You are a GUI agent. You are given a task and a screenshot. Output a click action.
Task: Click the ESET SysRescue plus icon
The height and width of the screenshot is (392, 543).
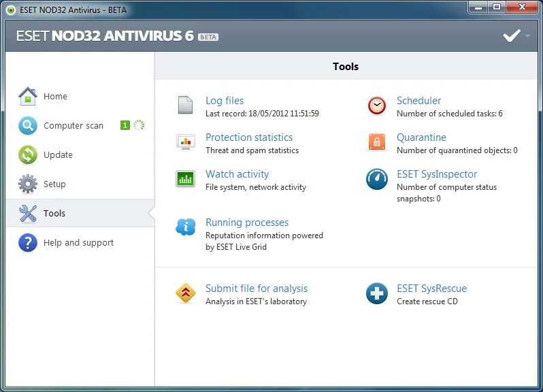tap(377, 293)
